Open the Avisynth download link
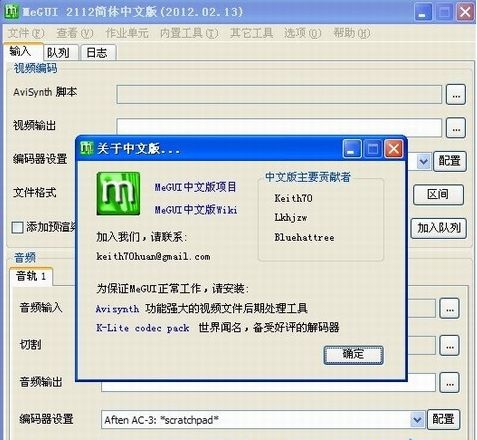This screenshot has width=477, height=440. tap(117, 309)
